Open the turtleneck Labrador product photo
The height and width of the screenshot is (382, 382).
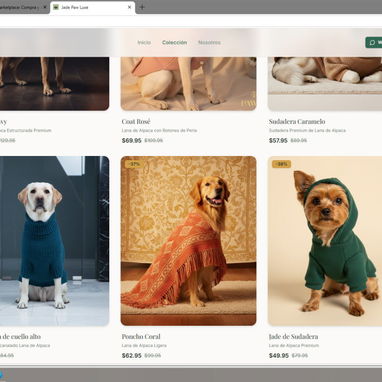pos(54,241)
